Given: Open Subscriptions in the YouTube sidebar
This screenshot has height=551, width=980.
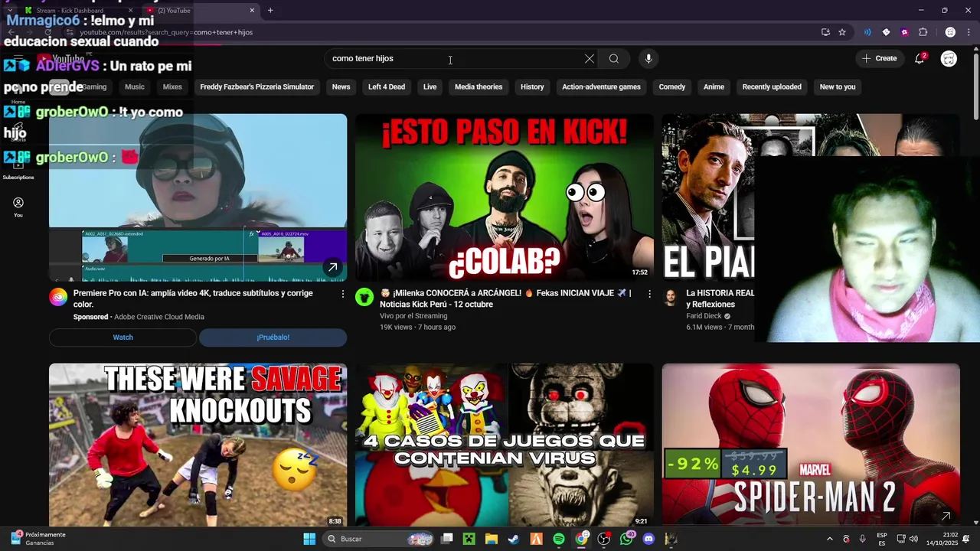Looking at the screenshot, I should (x=18, y=168).
